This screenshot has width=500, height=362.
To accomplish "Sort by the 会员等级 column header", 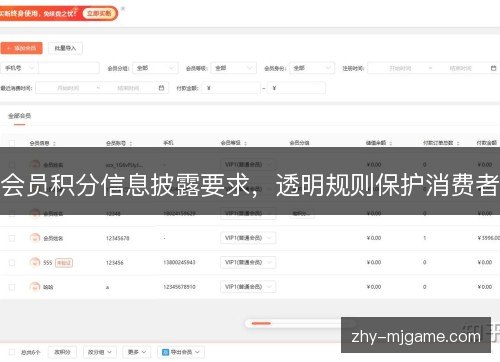I will point(246,143).
